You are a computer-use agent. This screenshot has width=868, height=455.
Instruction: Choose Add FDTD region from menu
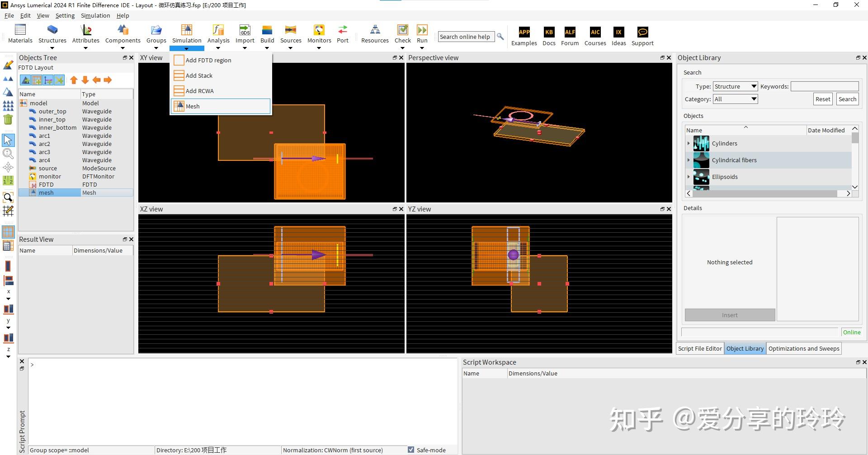(x=221, y=60)
